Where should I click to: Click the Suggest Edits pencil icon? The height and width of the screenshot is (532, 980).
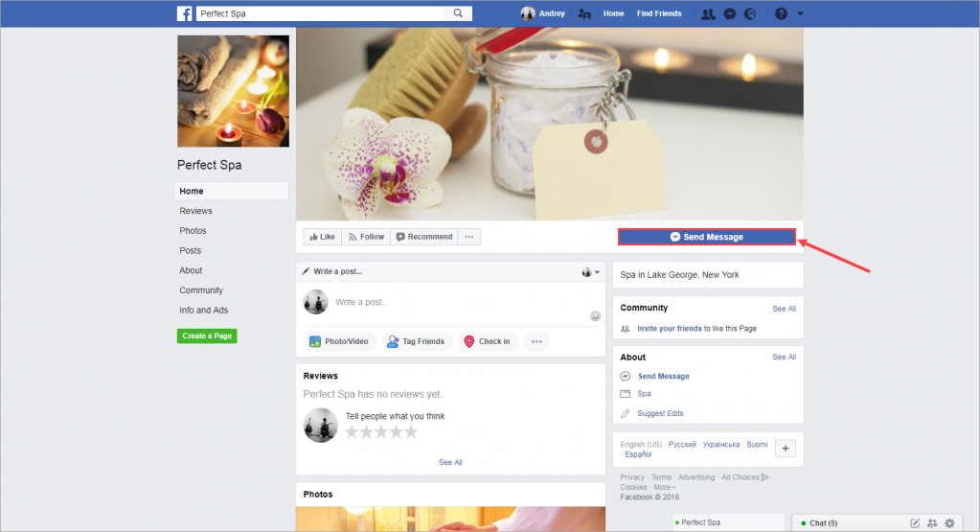tap(625, 413)
